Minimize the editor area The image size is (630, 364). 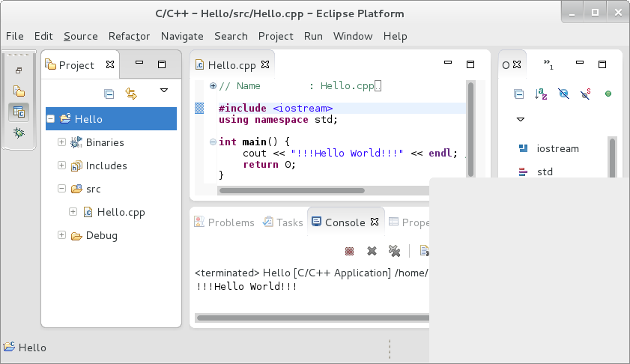click(x=448, y=62)
